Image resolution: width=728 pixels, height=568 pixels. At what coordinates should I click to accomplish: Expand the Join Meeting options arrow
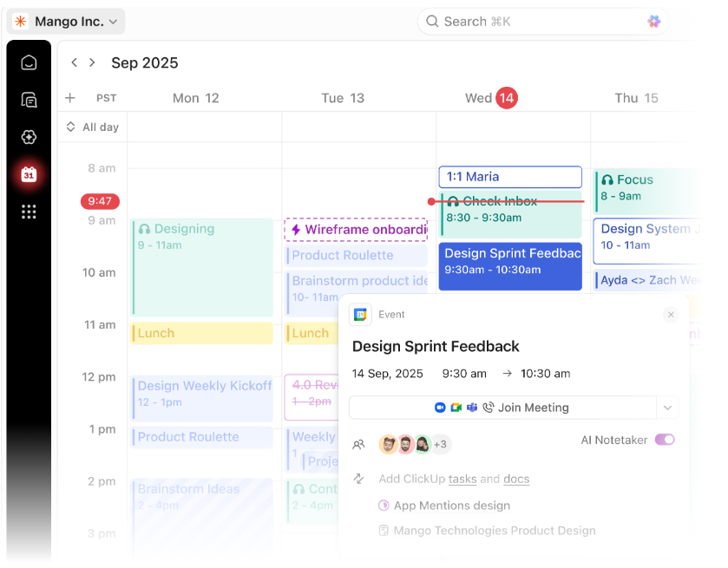(x=667, y=408)
